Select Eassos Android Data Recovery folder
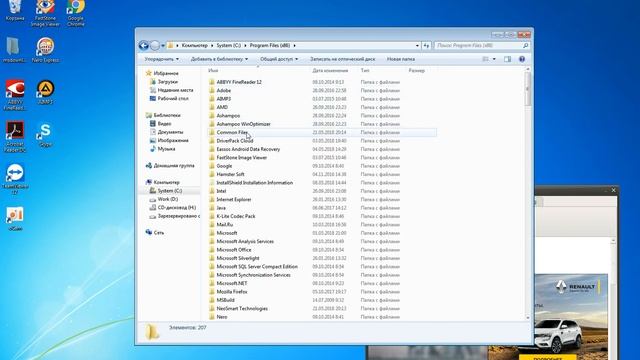Image resolution: width=640 pixels, height=360 pixels. click(x=248, y=149)
